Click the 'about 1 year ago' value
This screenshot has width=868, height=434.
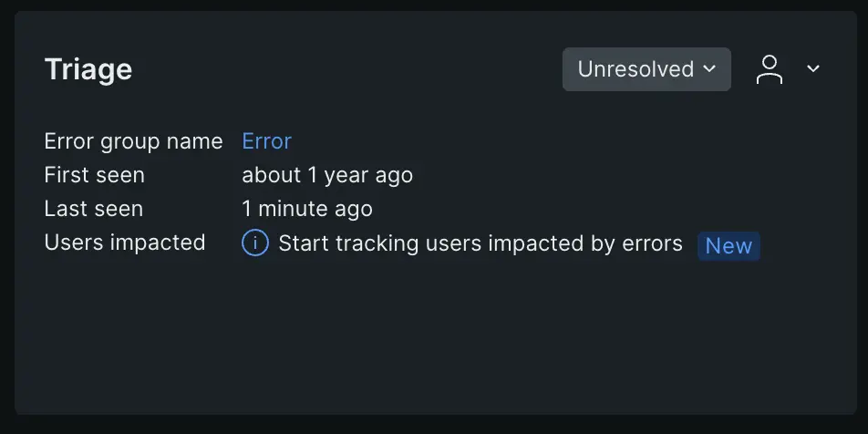coord(326,175)
